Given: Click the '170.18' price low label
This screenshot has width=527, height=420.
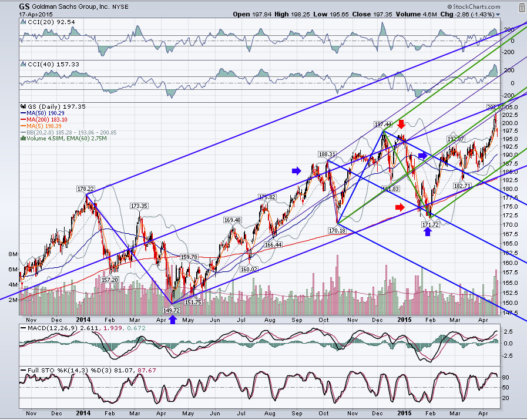Looking at the screenshot, I should coord(337,230).
